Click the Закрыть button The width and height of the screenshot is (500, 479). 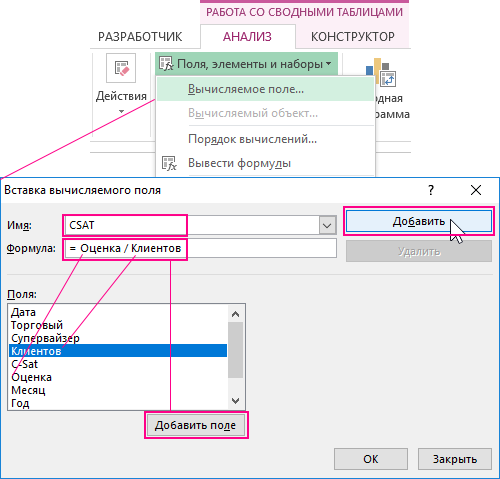[x=455, y=459]
